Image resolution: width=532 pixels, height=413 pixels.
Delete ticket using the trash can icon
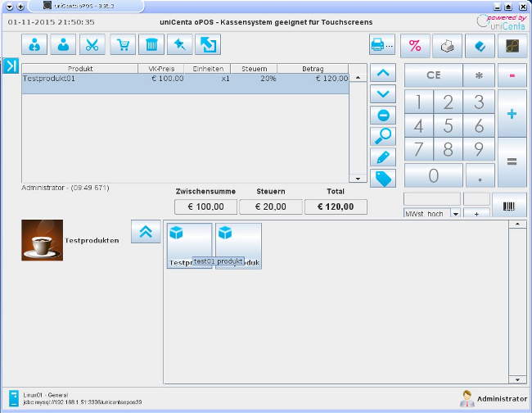coord(151,45)
